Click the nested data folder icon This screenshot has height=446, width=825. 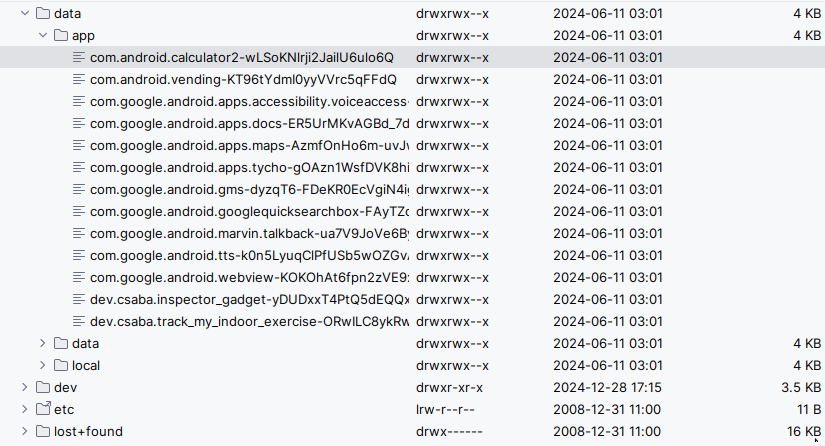coord(61,343)
